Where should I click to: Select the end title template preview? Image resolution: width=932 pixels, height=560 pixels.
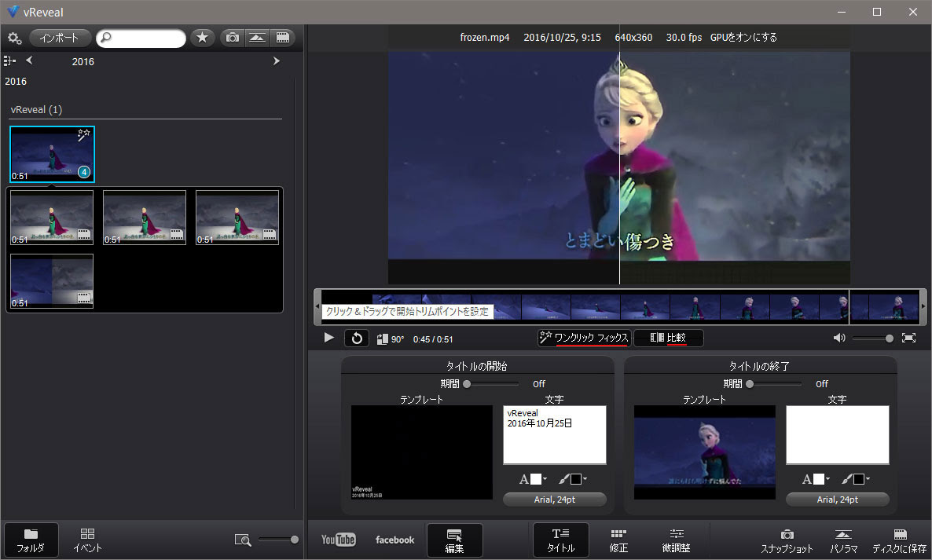click(705, 452)
